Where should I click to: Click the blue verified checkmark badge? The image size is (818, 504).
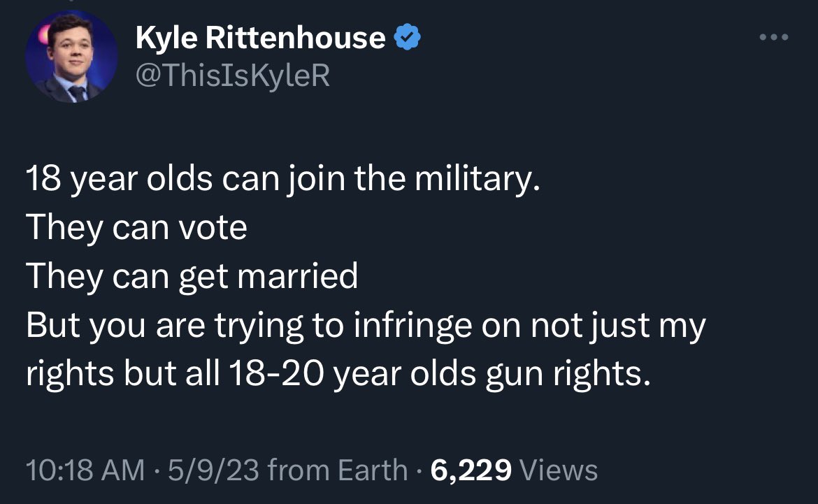coord(407,37)
